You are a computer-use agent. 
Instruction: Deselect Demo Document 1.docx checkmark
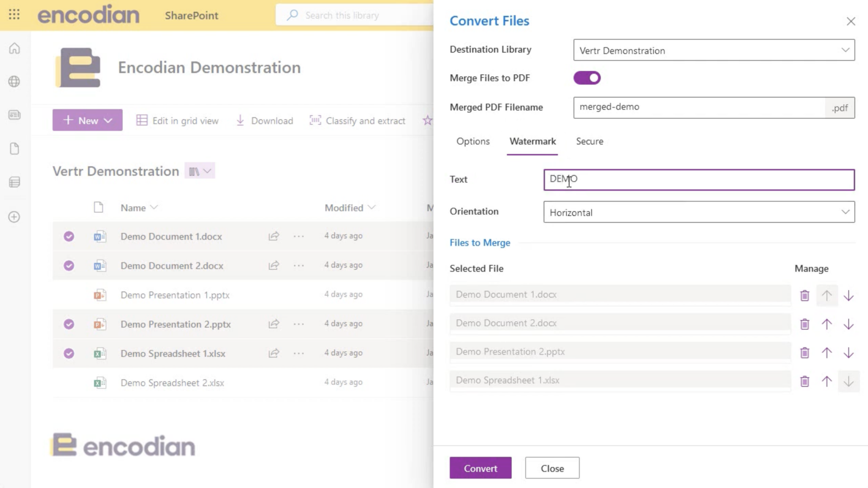[69, 236]
